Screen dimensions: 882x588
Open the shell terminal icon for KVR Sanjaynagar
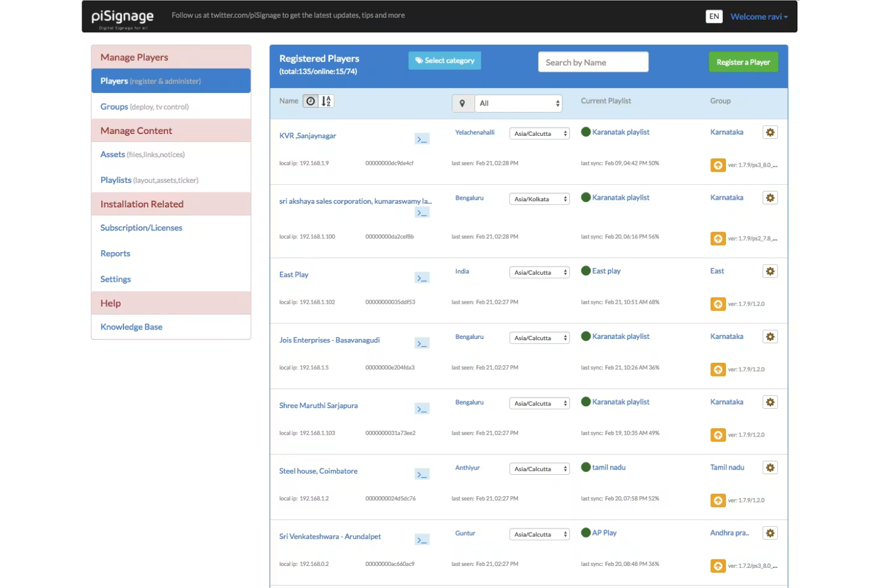tap(422, 139)
